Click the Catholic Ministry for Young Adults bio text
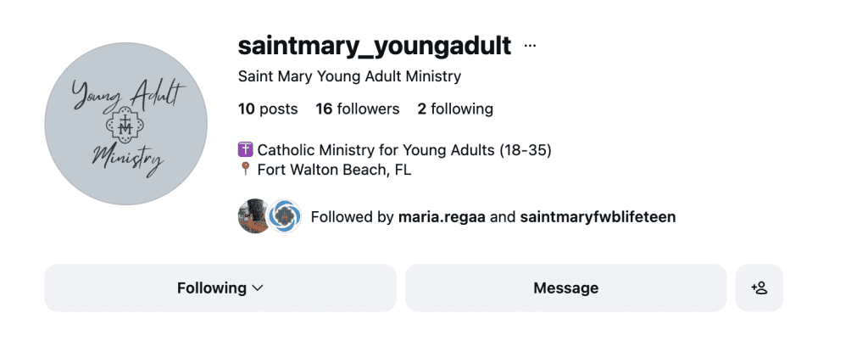Image resolution: width=868 pixels, height=341 pixels. 404,150
